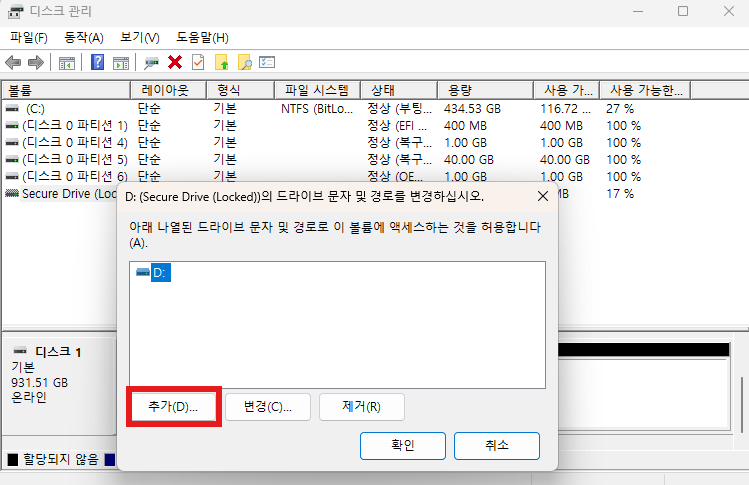
Task: Sort by the 파일 시스템 column header
Action: [317, 90]
